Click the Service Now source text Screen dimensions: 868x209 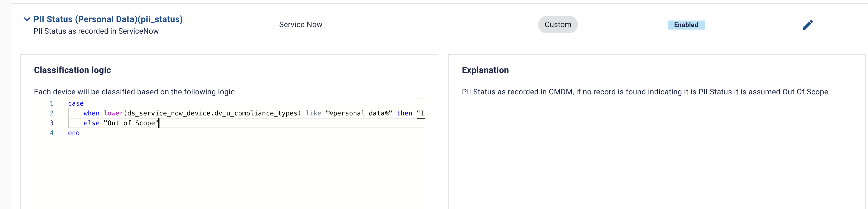pyautogui.click(x=300, y=25)
